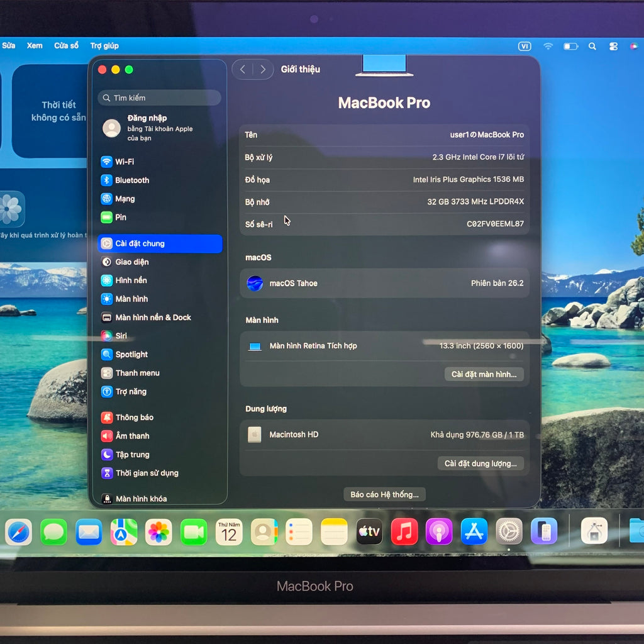
Task: Select Spotlight in the sidebar
Action: click(x=131, y=355)
